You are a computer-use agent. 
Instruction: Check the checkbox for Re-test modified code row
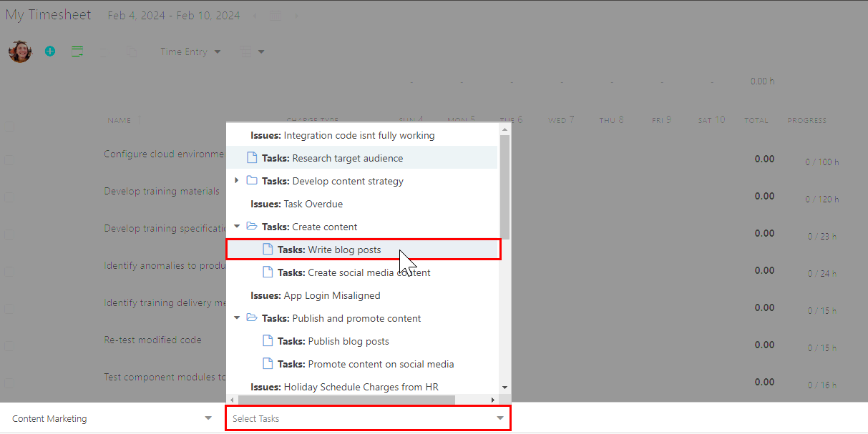tap(9, 345)
